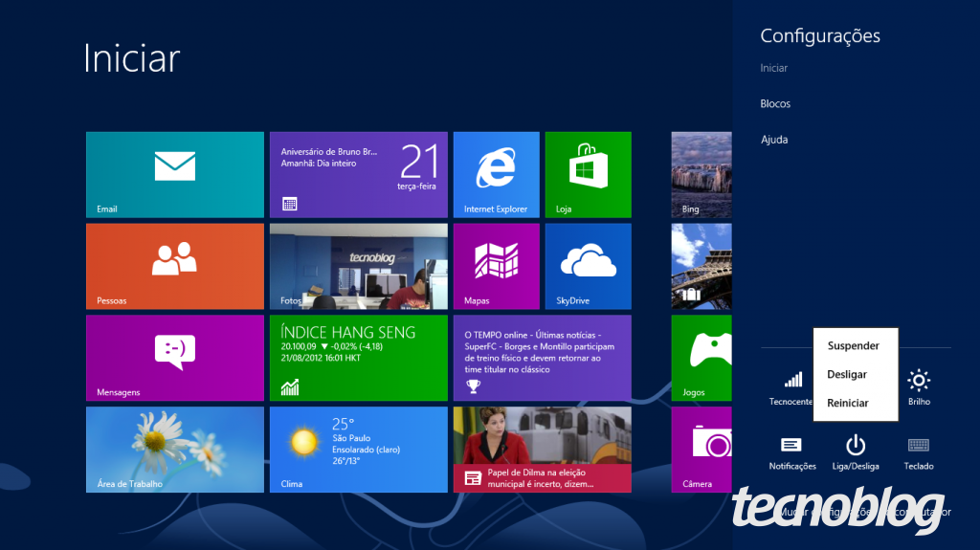Open the Jogos games tile
The image size is (980, 550).
[702, 358]
